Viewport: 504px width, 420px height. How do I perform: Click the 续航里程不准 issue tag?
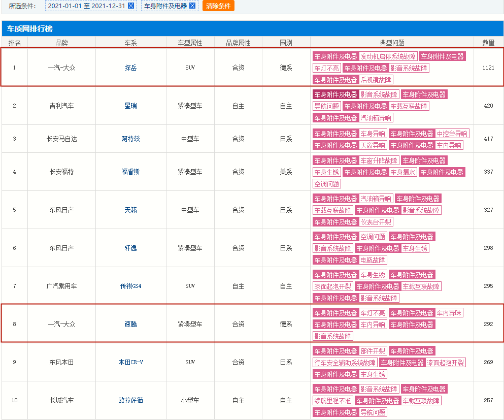point(332,401)
